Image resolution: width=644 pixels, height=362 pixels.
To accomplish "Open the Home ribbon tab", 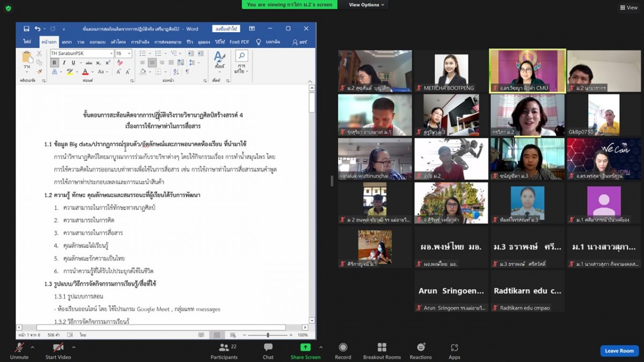I will 49,42.
